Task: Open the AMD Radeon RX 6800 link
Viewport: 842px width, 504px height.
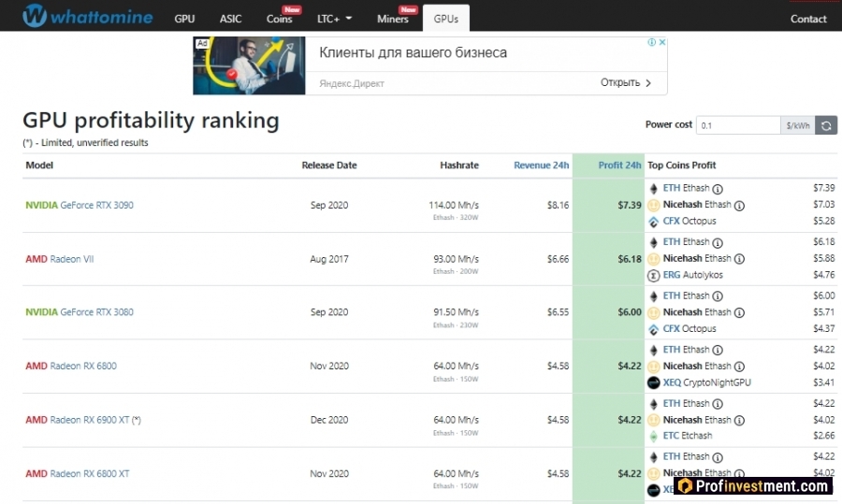Action: pos(71,366)
